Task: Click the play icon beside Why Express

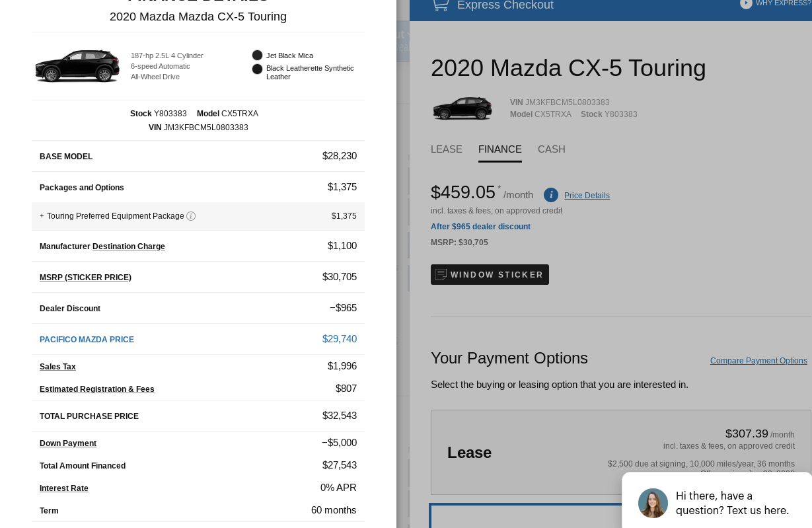Action: coord(746,3)
